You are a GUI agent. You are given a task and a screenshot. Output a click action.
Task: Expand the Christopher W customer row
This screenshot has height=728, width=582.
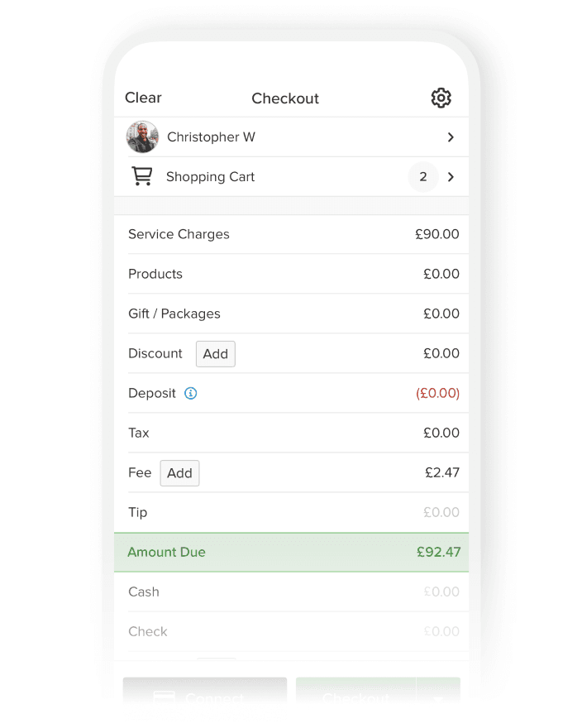click(x=451, y=136)
